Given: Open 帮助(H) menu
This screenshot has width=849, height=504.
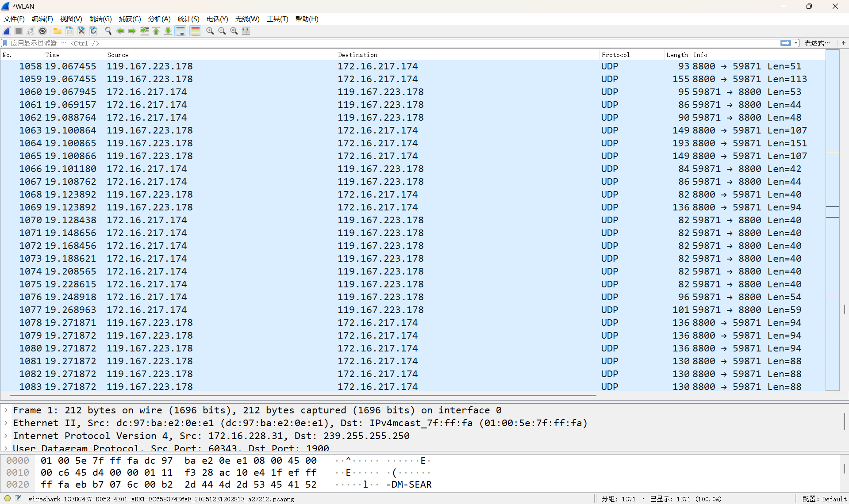Looking at the screenshot, I should pyautogui.click(x=307, y=19).
